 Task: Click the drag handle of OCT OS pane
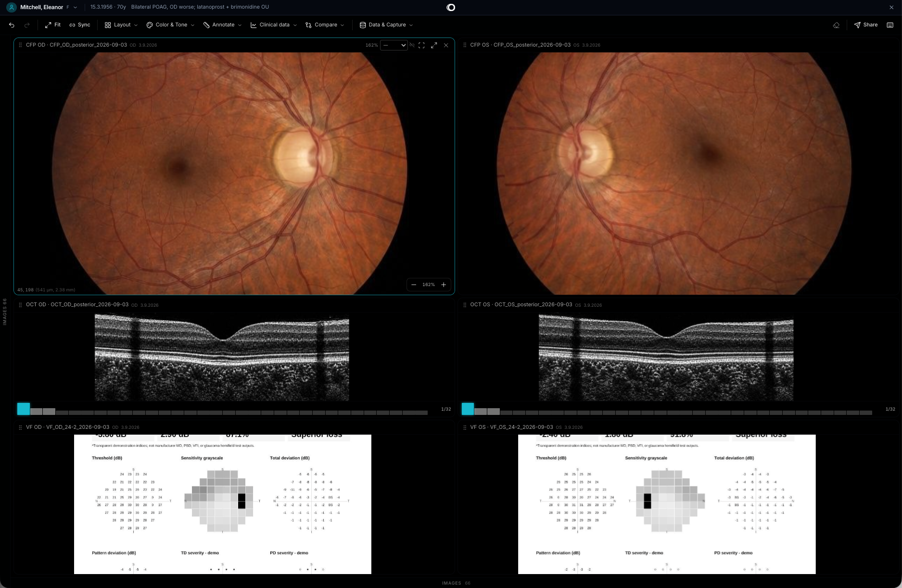click(x=465, y=305)
